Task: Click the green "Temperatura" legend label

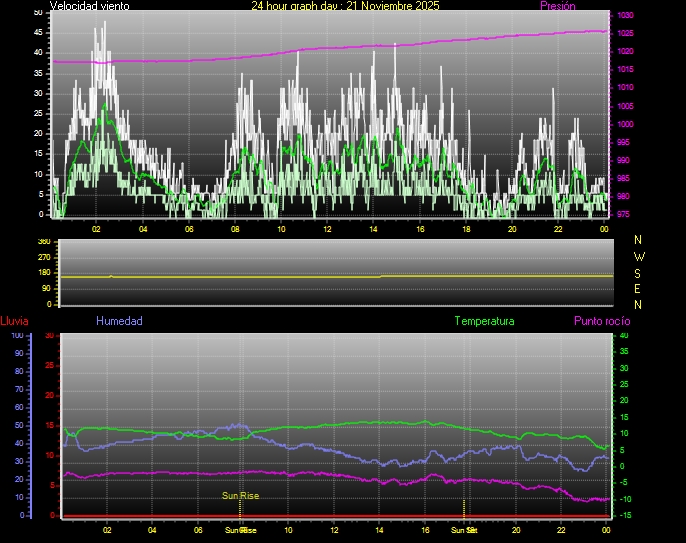Action: (x=484, y=321)
